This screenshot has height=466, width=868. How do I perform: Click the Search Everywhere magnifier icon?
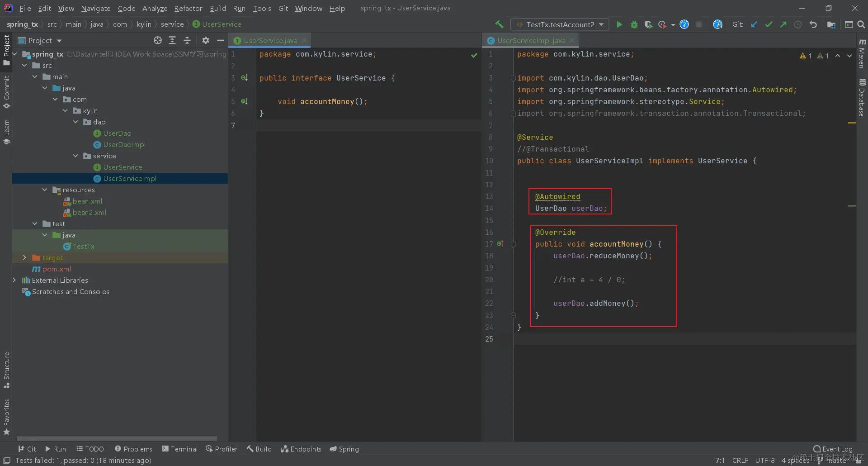coord(861,24)
